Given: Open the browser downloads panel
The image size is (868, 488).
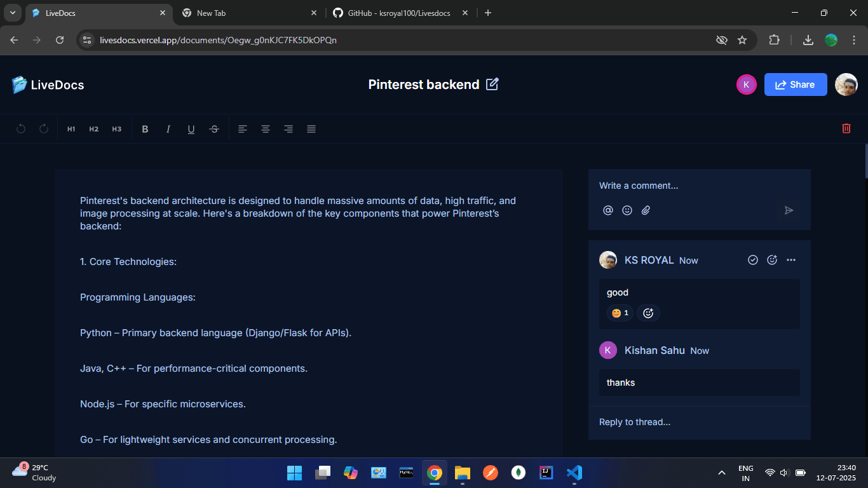Looking at the screenshot, I should (808, 40).
